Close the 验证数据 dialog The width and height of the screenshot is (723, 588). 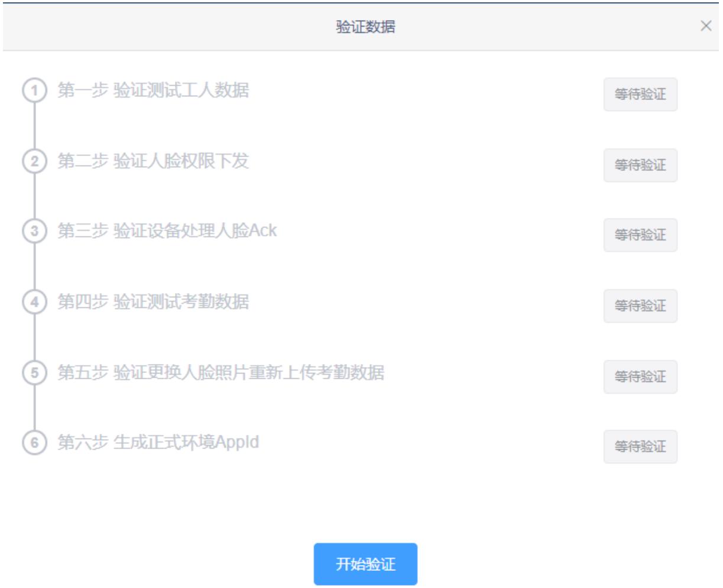(x=705, y=26)
